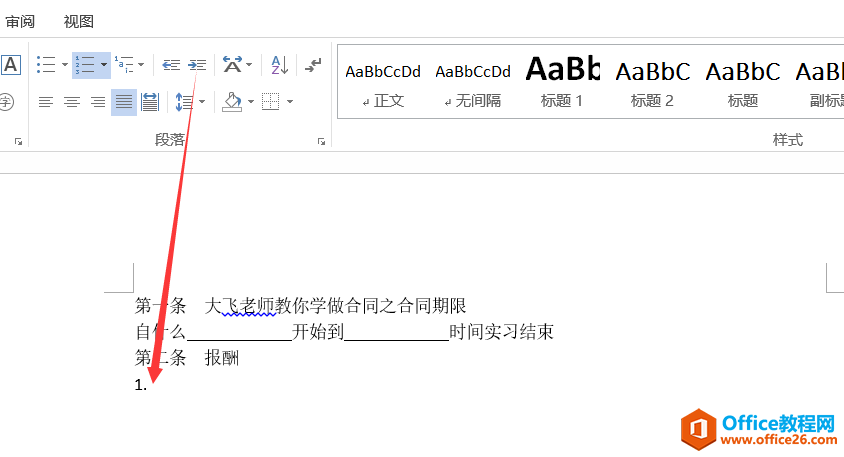Click the blank underline before 时间实习结束
This screenshot has height=457, width=844.
396,333
